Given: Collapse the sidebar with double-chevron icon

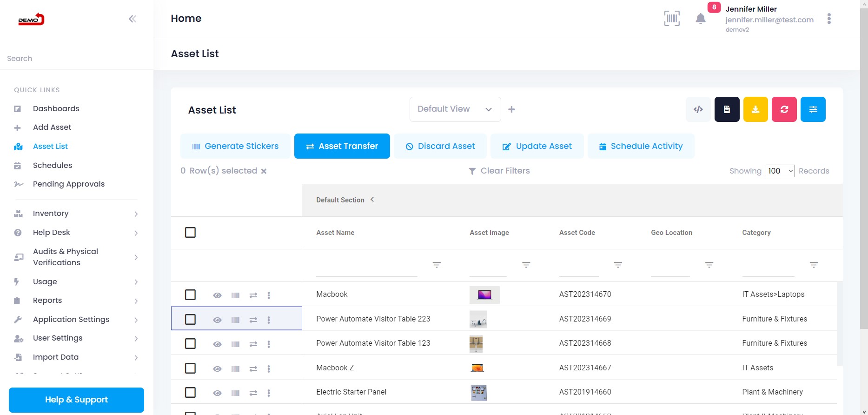Looking at the screenshot, I should (133, 19).
